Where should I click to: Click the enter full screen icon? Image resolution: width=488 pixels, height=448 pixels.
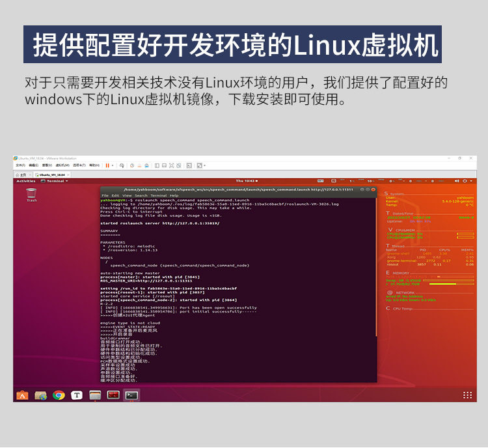(172, 165)
